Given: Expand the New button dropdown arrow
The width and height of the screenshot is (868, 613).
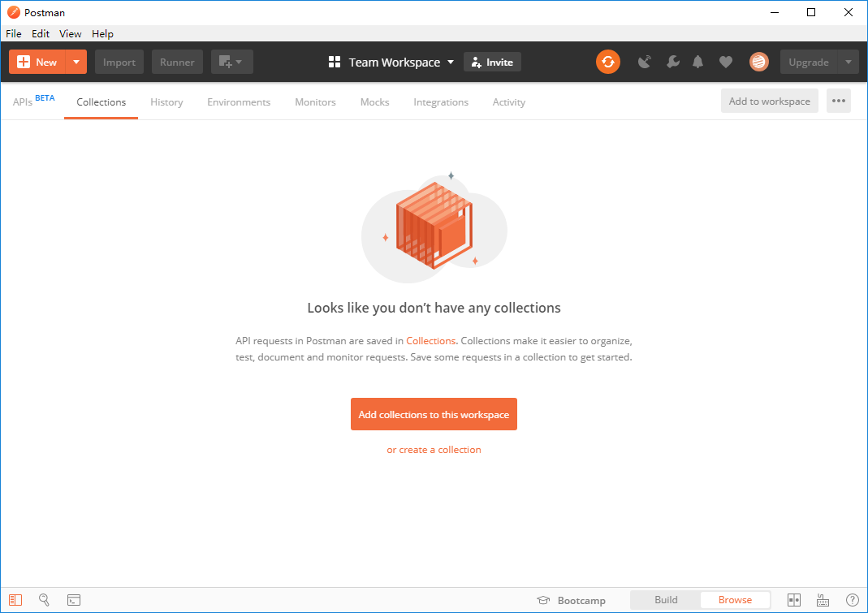Looking at the screenshot, I should tap(76, 62).
